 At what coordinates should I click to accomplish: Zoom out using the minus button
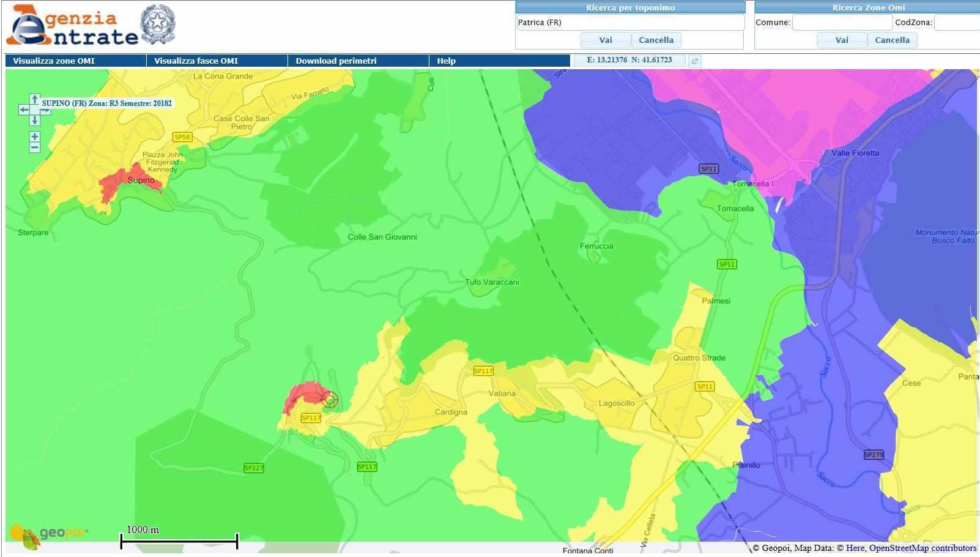pos(35,148)
